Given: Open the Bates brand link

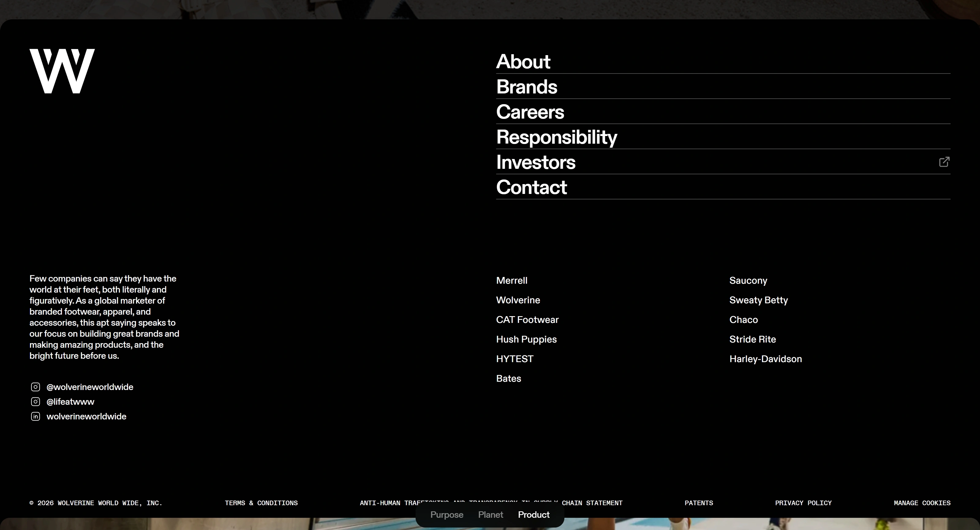Looking at the screenshot, I should click(x=509, y=379).
